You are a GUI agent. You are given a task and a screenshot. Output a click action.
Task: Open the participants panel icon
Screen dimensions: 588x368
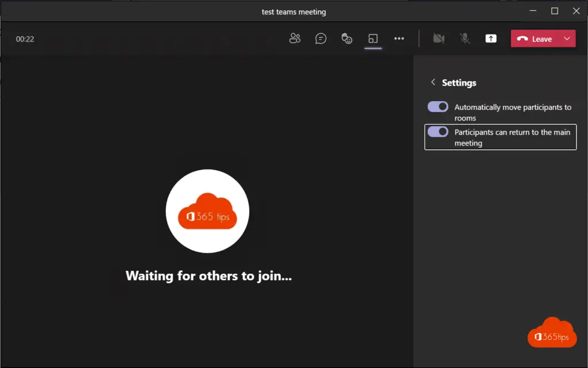point(295,39)
